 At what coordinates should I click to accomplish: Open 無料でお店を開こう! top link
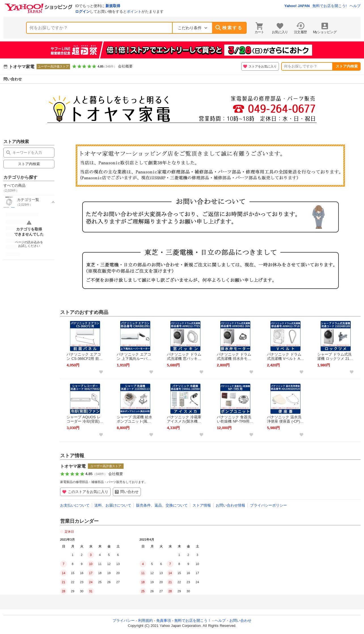click(329, 6)
